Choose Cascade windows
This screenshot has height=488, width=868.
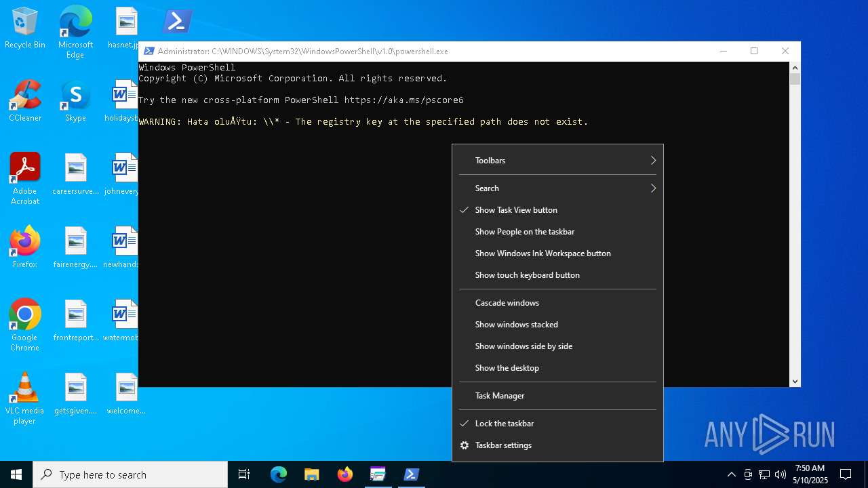557,303
